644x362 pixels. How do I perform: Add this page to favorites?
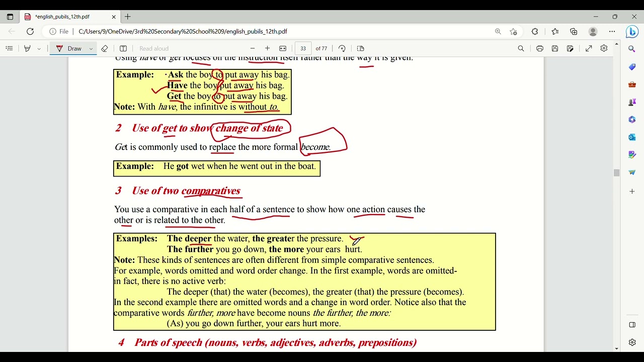click(513, 31)
